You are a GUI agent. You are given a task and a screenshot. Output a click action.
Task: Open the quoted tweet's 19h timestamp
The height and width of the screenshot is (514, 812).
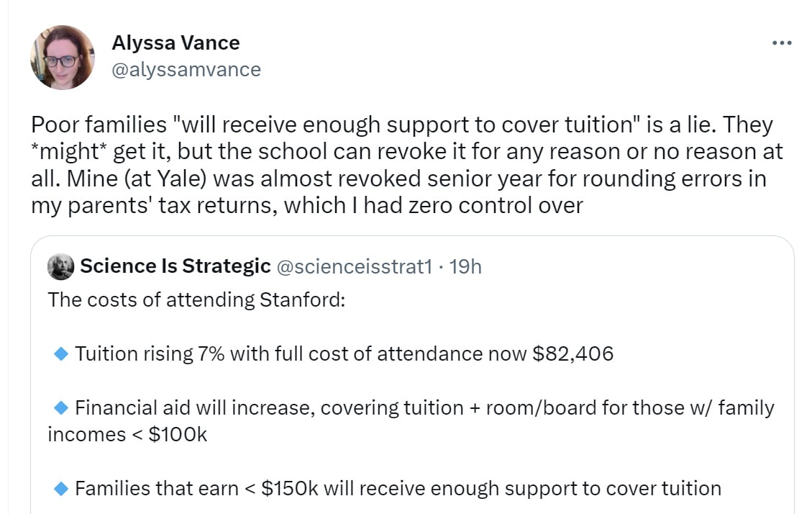465,266
